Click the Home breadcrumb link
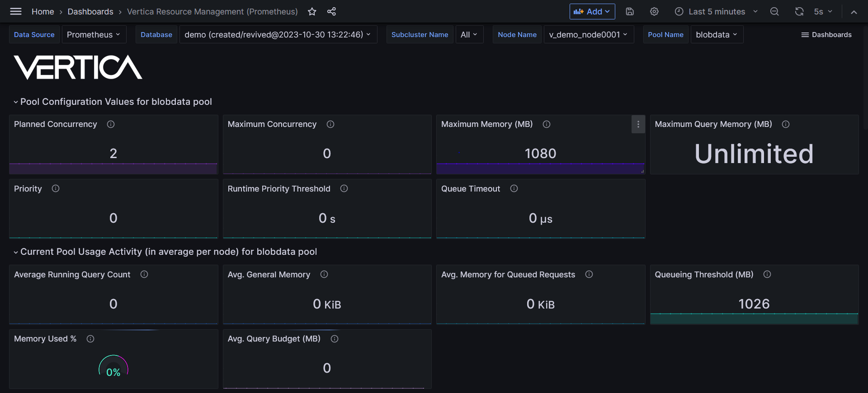The width and height of the screenshot is (868, 393). point(42,12)
